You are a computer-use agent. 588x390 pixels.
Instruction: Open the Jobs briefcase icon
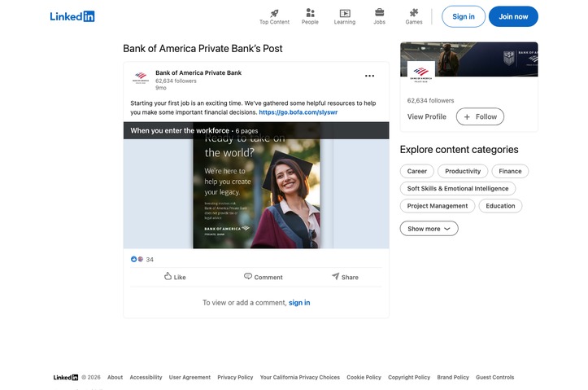[379, 12]
